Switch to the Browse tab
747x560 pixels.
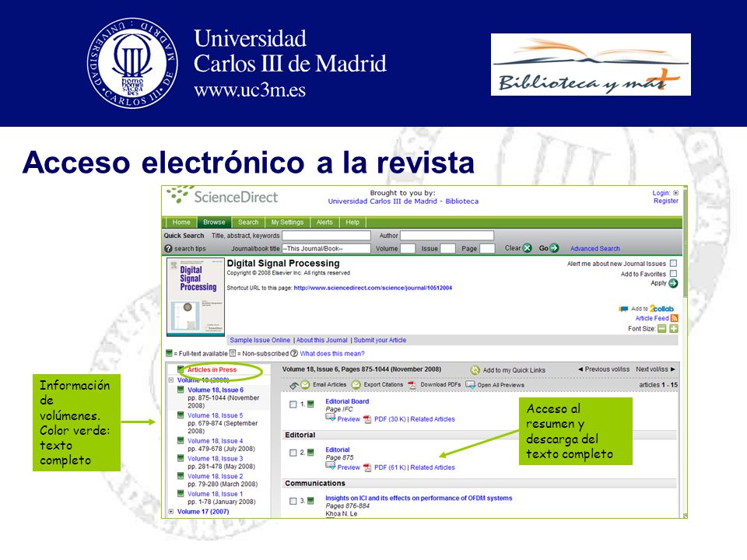pyautogui.click(x=214, y=222)
